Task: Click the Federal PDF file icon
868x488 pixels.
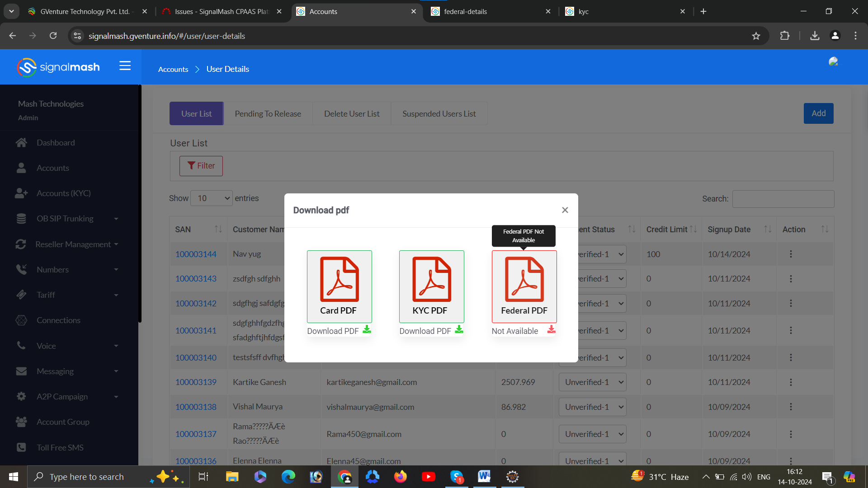Action: [524, 279]
